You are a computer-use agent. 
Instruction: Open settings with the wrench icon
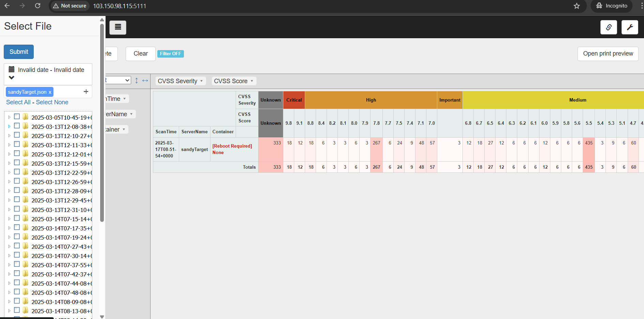tap(630, 27)
